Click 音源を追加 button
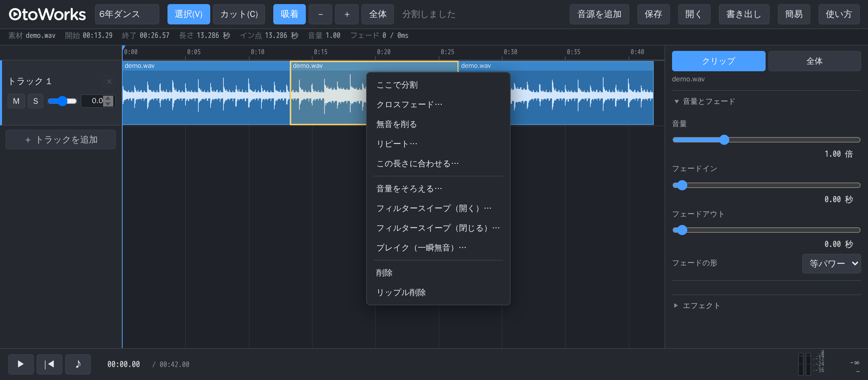 tap(599, 14)
